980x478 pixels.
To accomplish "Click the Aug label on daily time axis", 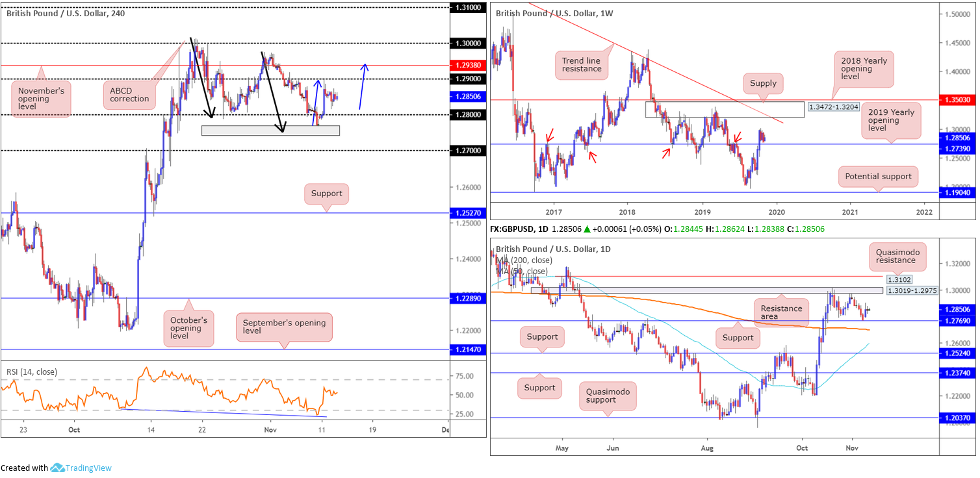I will (x=708, y=447).
